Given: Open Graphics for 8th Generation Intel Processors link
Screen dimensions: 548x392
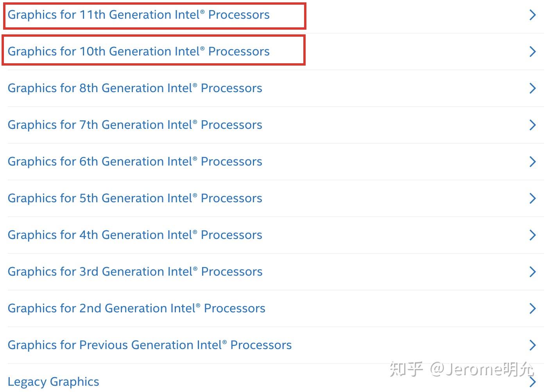Looking at the screenshot, I should point(135,88).
